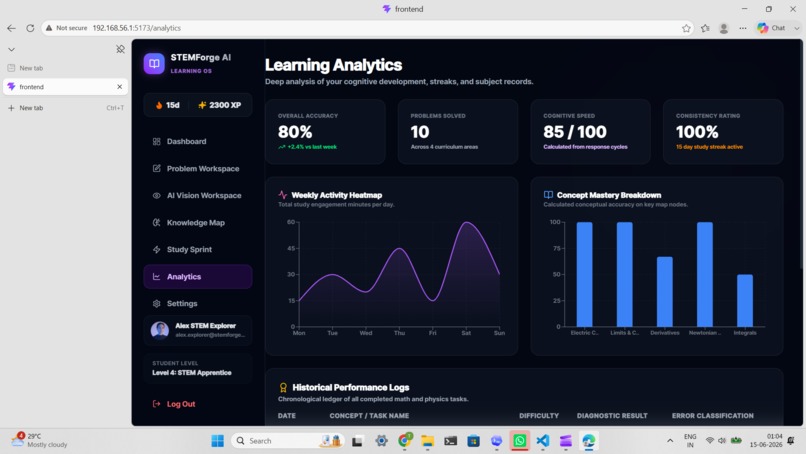Click the Log Out button
806x454 pixels.
(174, 404)
